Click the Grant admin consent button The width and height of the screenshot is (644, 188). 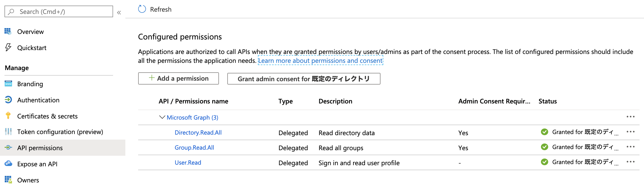click(x=304, y=79)
